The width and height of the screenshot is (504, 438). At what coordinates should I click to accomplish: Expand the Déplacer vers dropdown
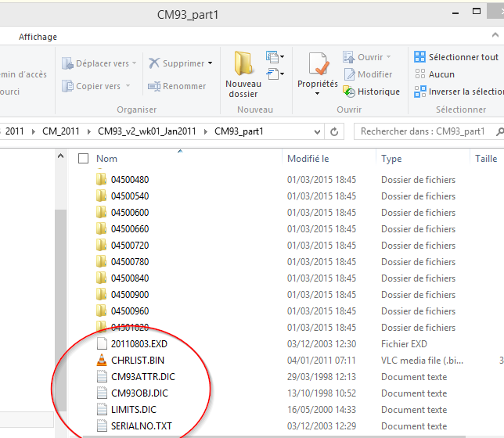[134, 63]
